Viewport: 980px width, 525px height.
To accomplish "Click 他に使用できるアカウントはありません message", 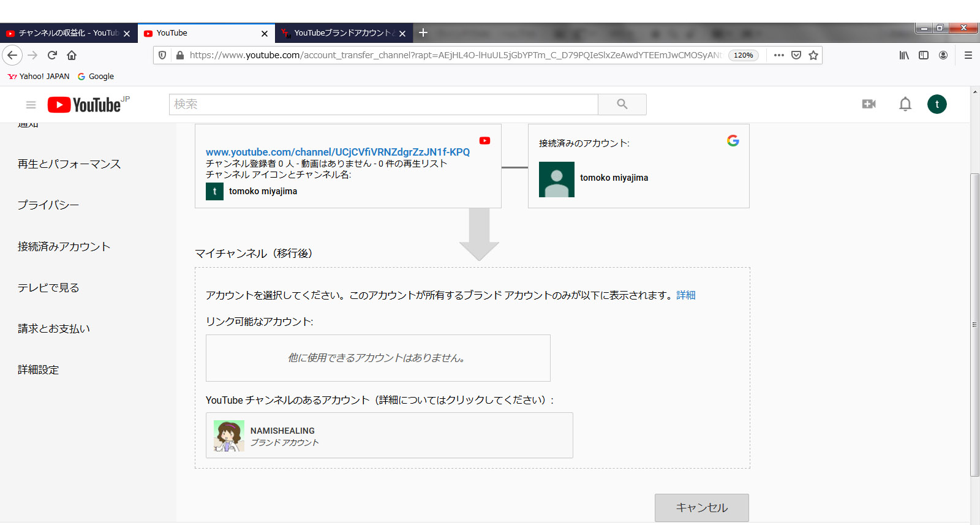I will 377,358.
